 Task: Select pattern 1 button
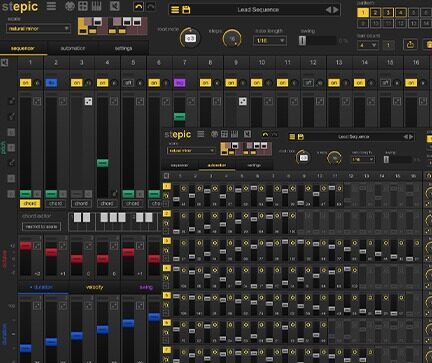tap(363, 13)
